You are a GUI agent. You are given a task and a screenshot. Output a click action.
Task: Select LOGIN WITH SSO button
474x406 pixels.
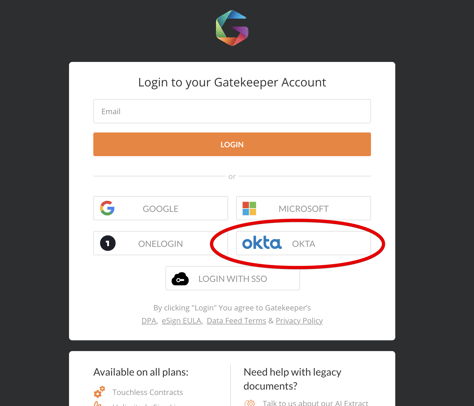[233, 278]
